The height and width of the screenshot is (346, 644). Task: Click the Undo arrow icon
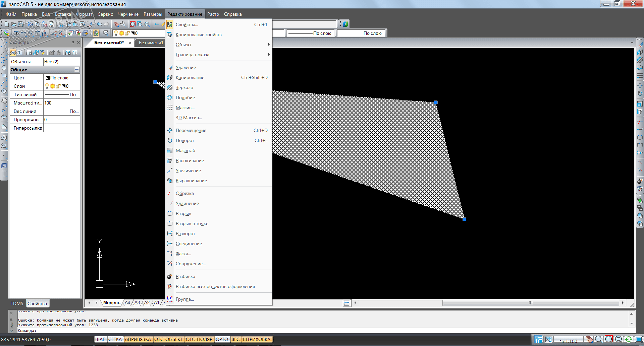click(99, 24)
